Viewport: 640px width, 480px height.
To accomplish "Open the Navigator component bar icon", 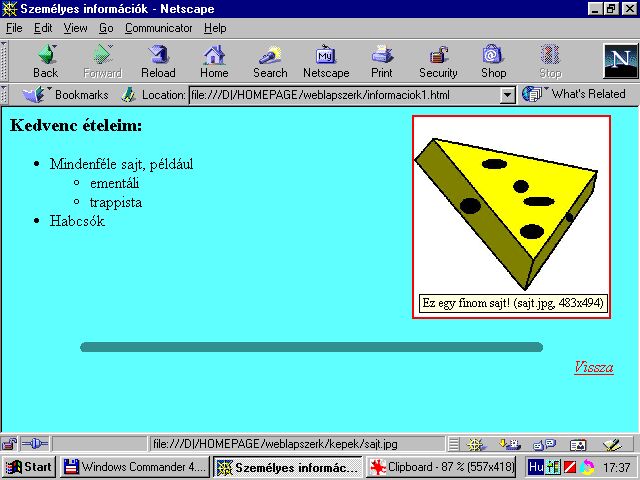I will click(476, 444).
